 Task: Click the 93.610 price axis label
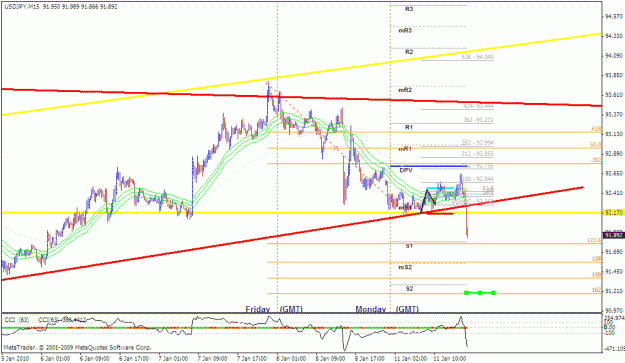[614, 95]
